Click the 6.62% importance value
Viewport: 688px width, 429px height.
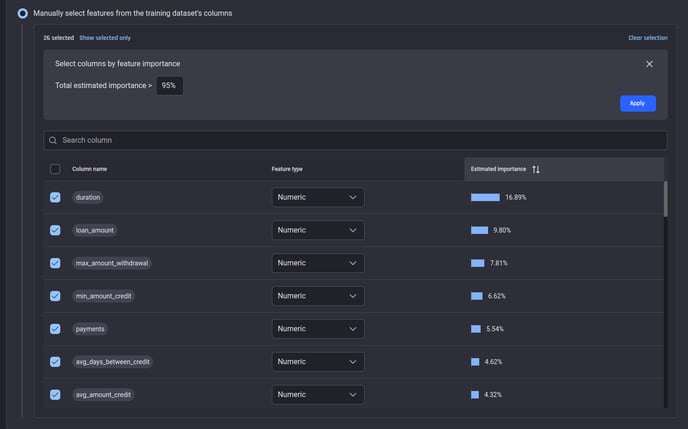[497, 296]
